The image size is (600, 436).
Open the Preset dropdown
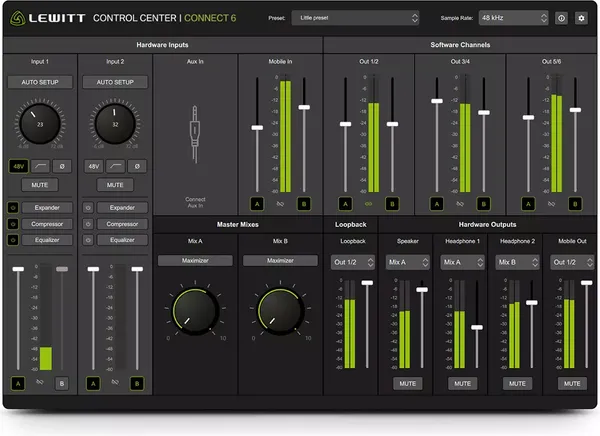[356, 18]
